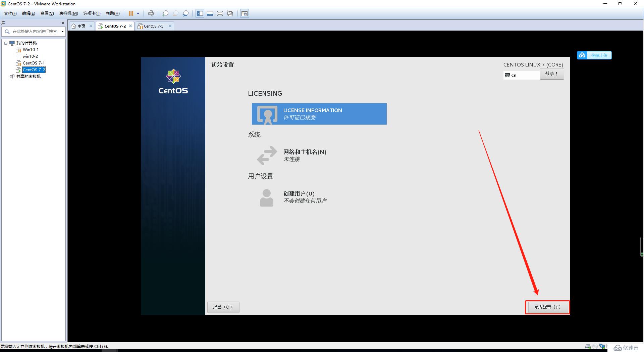Click the 拖拽上传 cloud upload widget
The height and width of the screenshot is (352, 644).
pyautogui.click(x=594, y=55)
